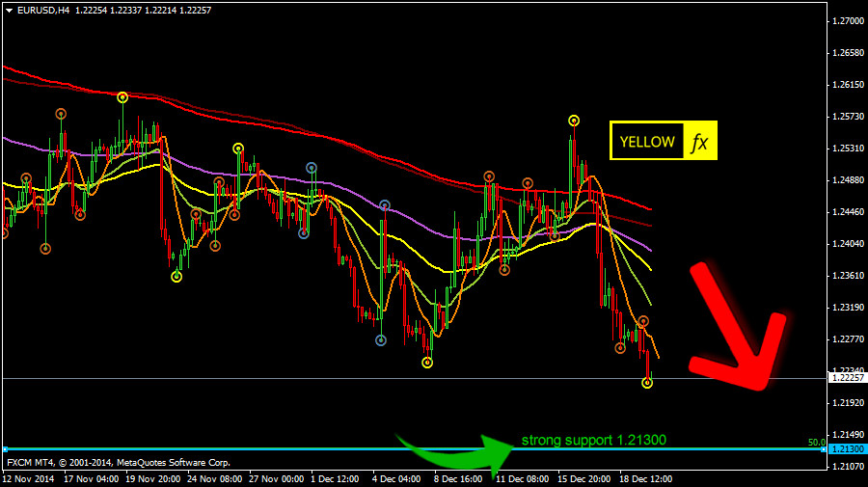
Task: Click the blue 1.21300 price tag on axis
Action: 846,449
